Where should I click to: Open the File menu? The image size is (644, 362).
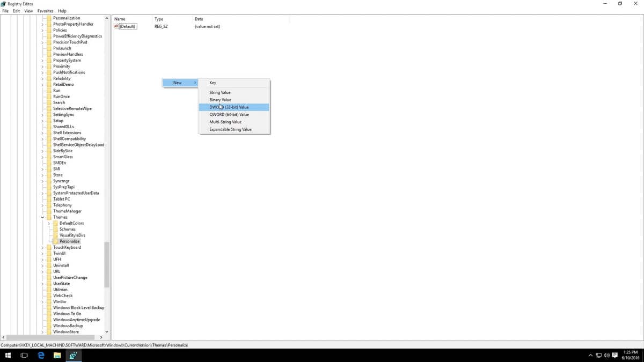[x=5, y=11]
